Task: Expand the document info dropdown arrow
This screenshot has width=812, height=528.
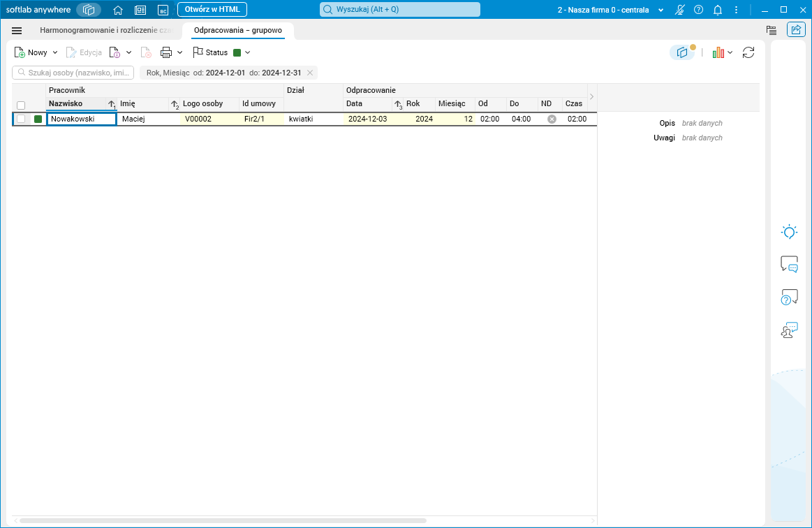Action: click(x=129, y=52)
